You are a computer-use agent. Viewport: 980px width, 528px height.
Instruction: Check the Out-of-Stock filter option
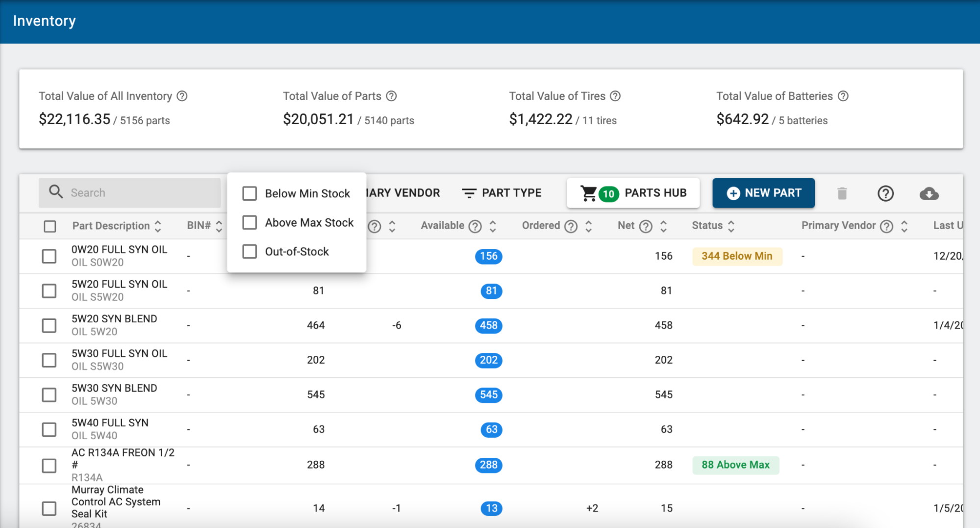pos(250,251)
